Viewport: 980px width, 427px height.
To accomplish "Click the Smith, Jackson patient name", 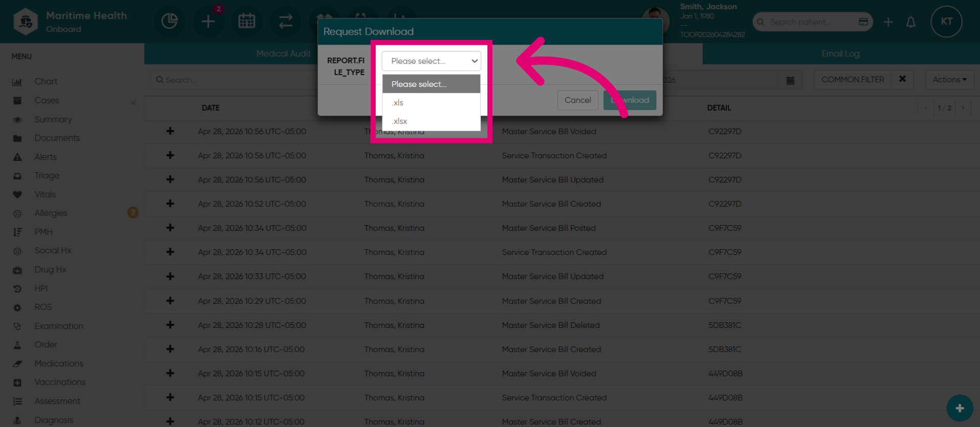I will coord(708,7).
